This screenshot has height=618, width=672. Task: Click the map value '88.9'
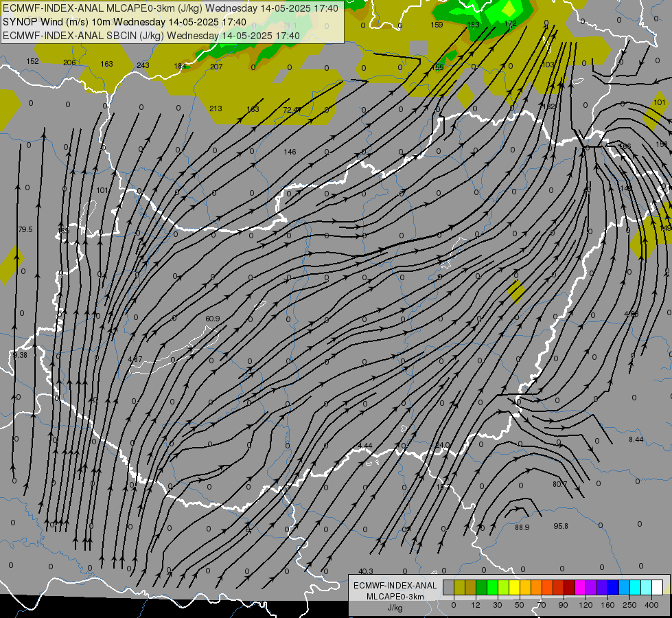(x=522, y=527)
